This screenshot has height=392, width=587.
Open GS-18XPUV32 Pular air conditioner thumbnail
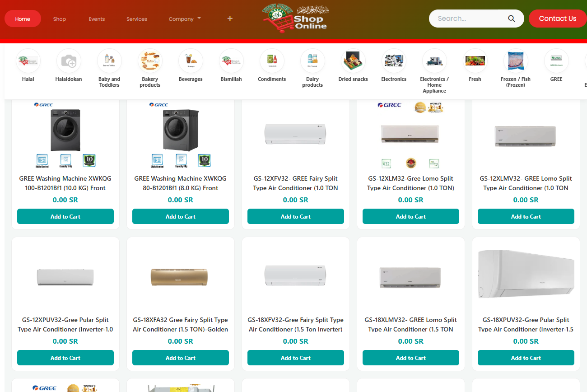pos(526,274)
